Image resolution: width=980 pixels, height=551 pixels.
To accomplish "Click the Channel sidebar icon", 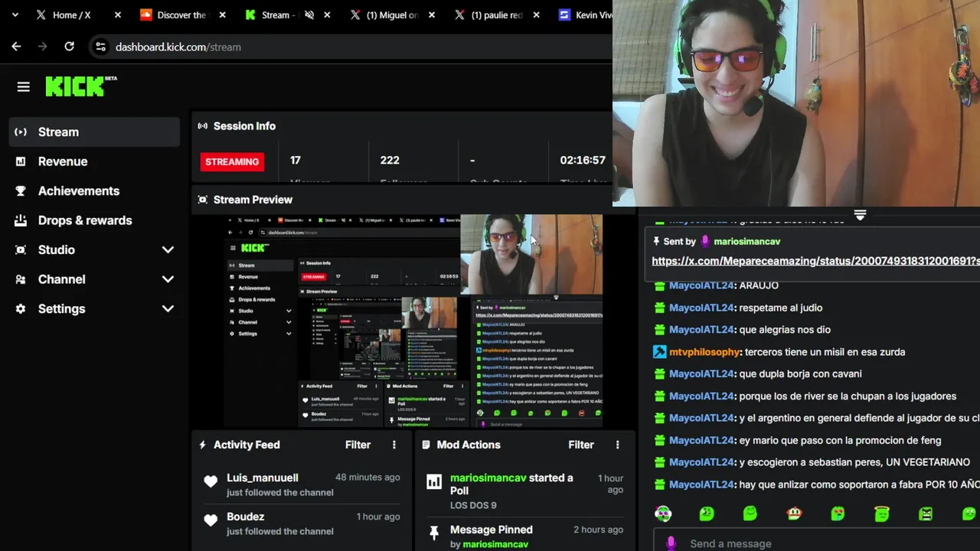I will pyautogui.click(x=21, y=279).
